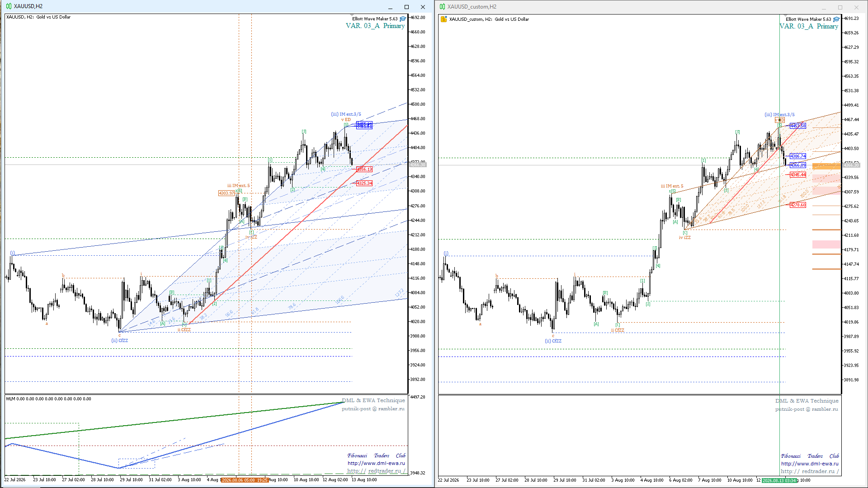Click the (ii) cfZZ wave label in XAUUSD_custom chart
This screenshot has width=868, height=488.
(553, 341)
